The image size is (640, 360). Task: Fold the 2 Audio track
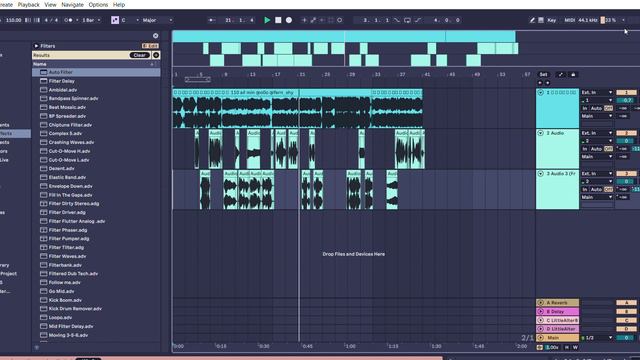(x=540, y=133)
